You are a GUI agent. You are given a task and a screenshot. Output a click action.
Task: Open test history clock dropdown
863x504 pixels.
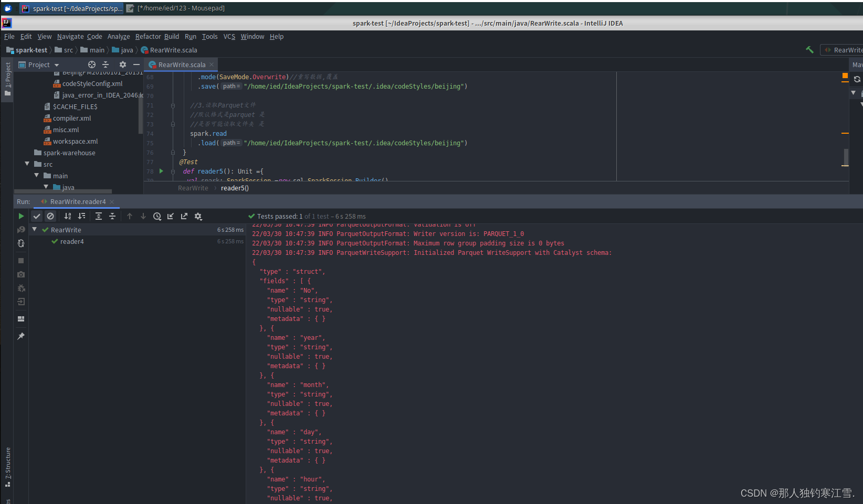pos(157,216)
